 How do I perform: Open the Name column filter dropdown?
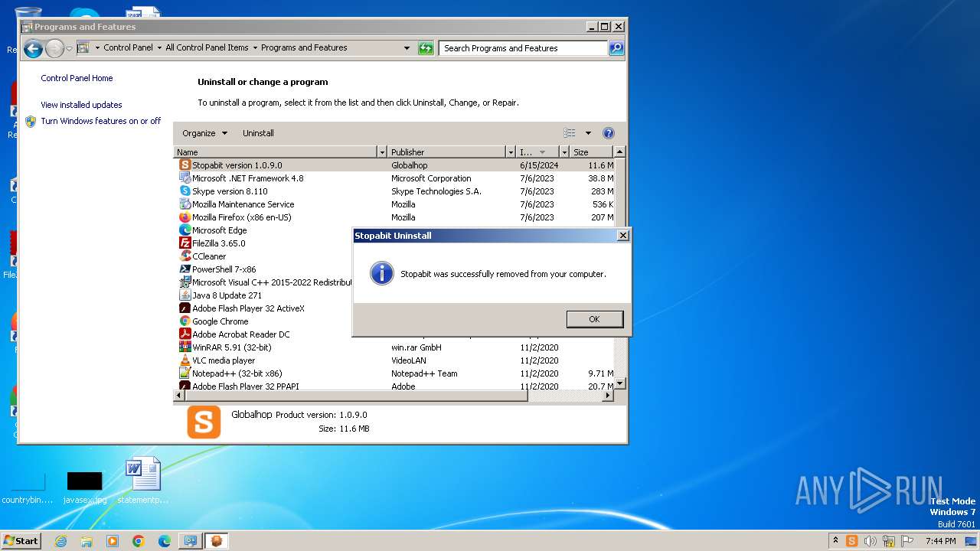click(381, 152)
